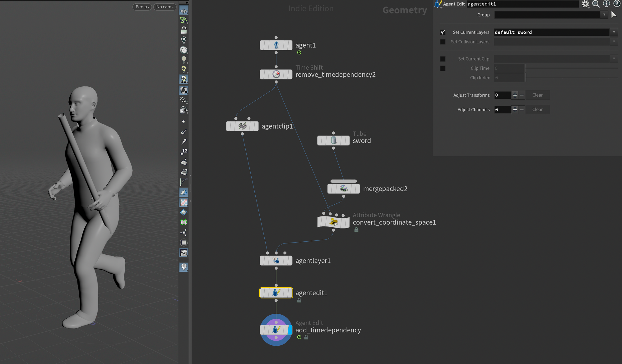Increment Adjust Transforms value with plus stepper
This screenshot has width=622, height=364.
pos(515,95)
